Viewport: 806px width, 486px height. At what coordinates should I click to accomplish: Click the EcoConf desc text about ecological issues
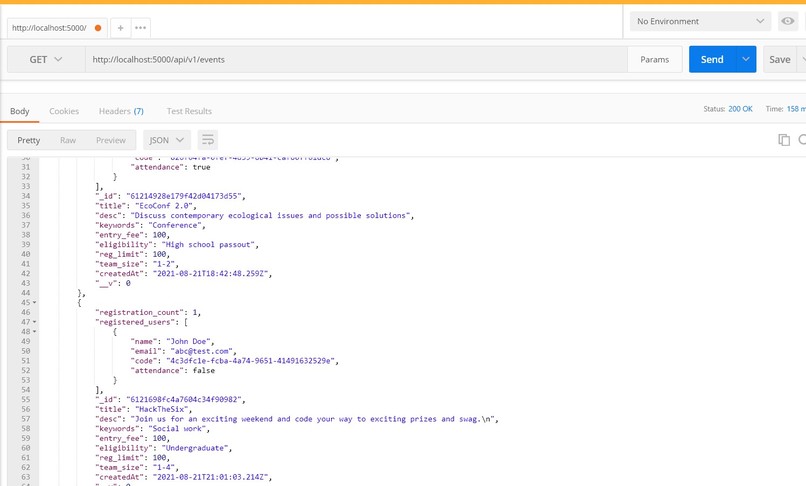click(270, 215)
